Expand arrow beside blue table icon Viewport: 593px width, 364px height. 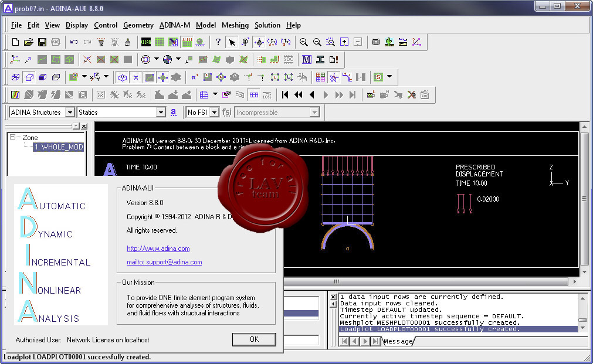tap(215, 94)
